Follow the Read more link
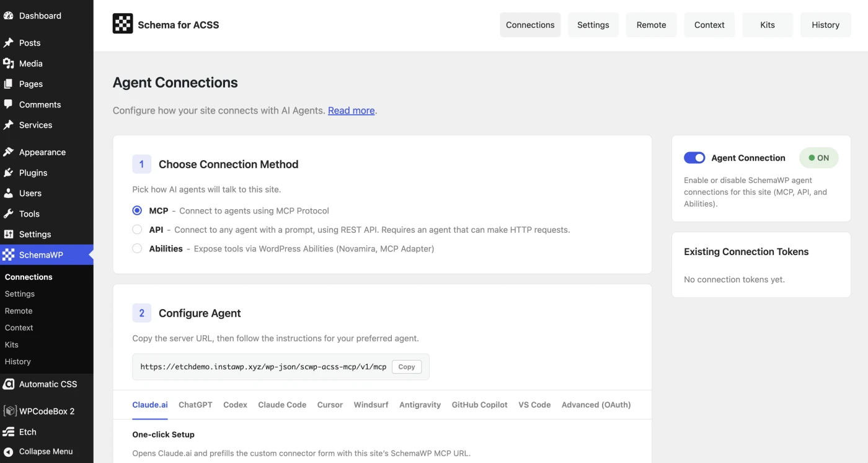 (x=352, y=110)
